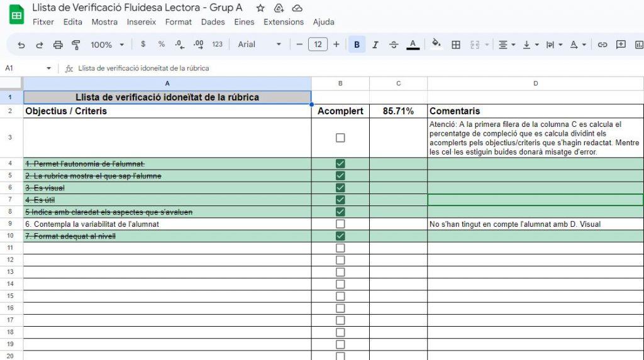Uncheck the '7. Format adequat al nivell' checkbox
644x360 pixels.
click(x=340, y=236)
